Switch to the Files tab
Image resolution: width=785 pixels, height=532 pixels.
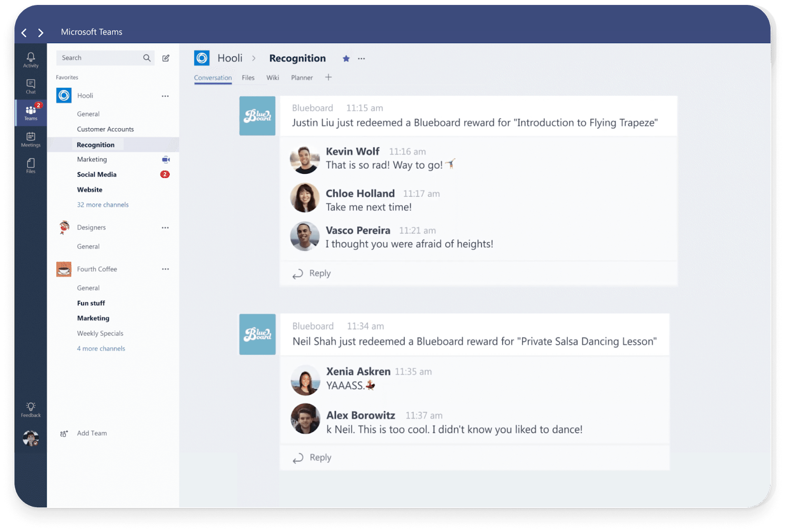click(x=248, y=78)
